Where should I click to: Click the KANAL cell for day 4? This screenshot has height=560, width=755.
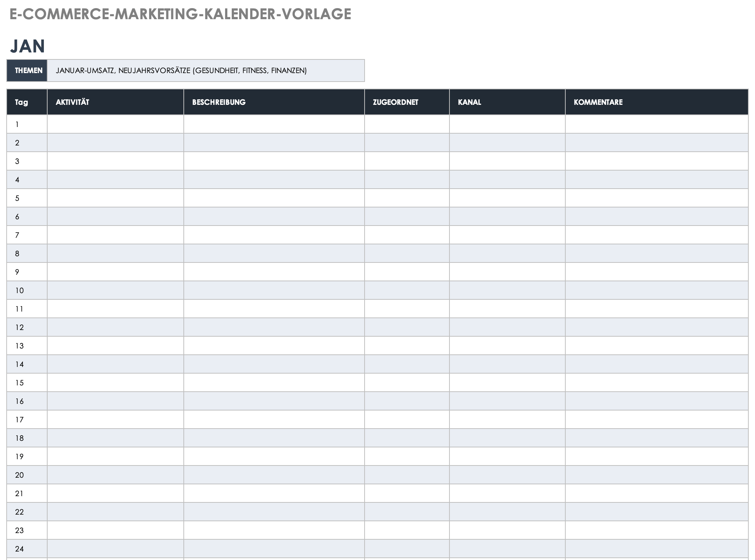tap(507, 180)
